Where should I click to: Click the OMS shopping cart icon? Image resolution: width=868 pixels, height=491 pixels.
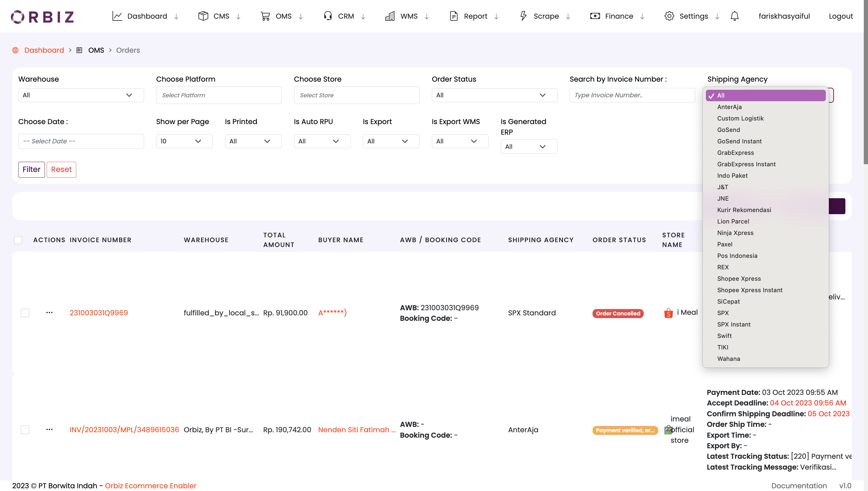265,16
